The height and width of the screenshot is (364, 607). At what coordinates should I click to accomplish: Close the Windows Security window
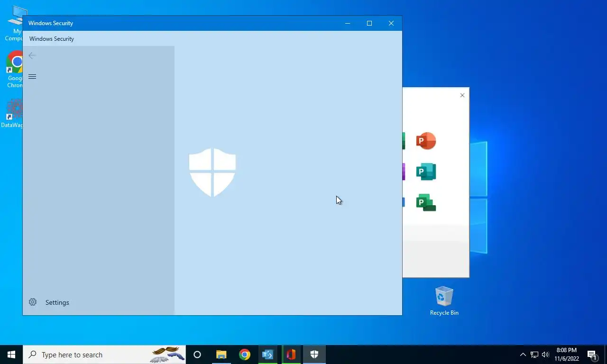coord(391,23)
